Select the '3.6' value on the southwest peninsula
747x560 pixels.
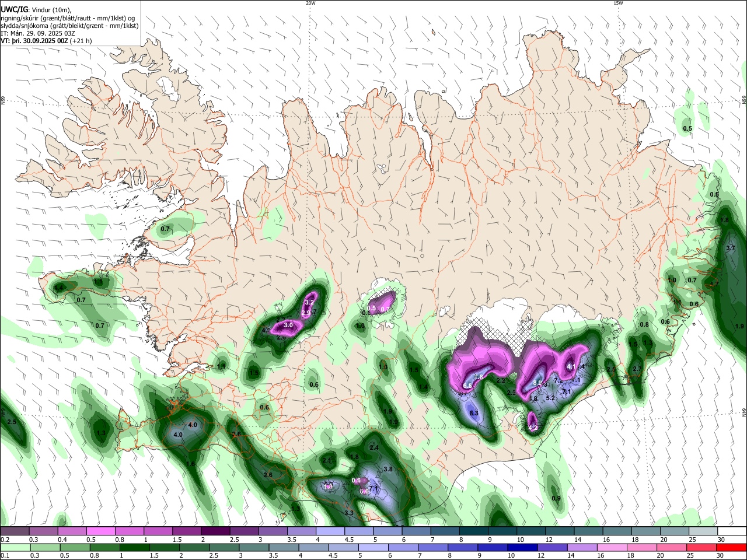coord(236,435)
